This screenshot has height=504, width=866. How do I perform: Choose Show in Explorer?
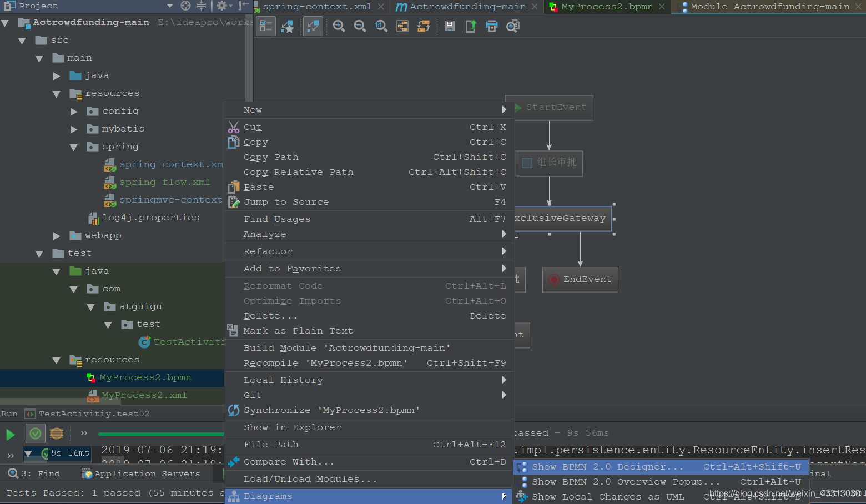(370, 427)
